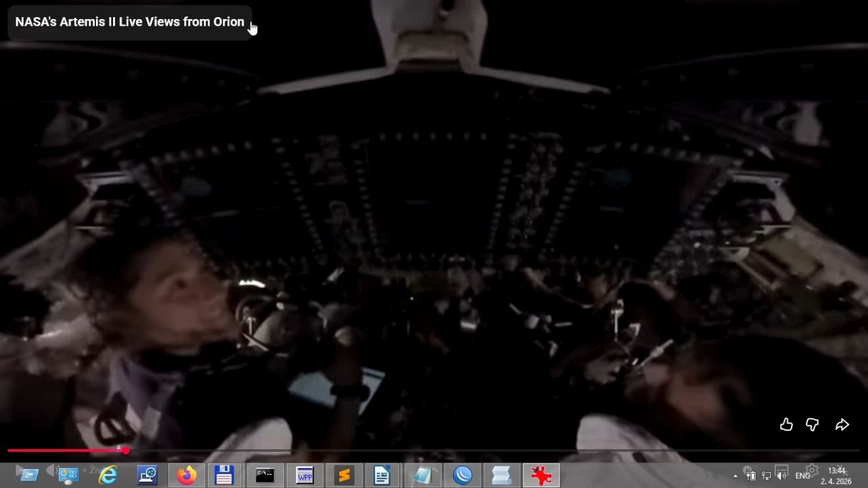
Task: Open Sublime Text from the taskbar
Action: [344, 475]
